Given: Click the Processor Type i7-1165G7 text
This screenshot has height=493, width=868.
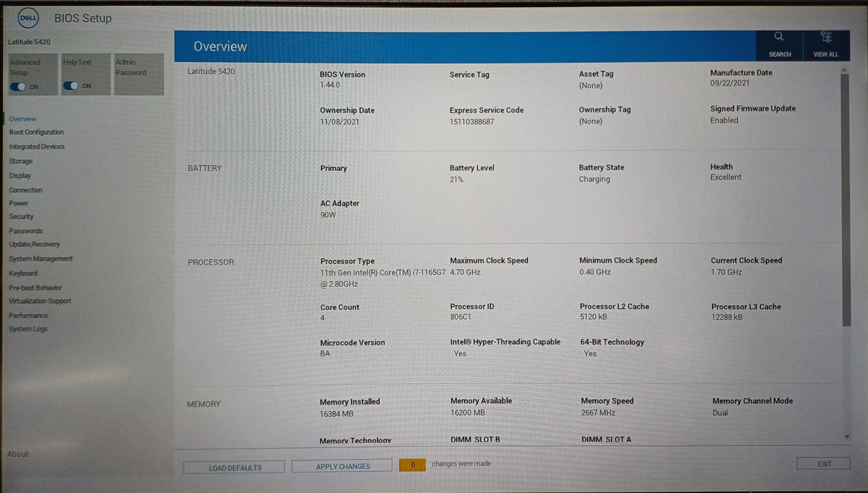Looking at the screenshot, I should click(383, 278).
